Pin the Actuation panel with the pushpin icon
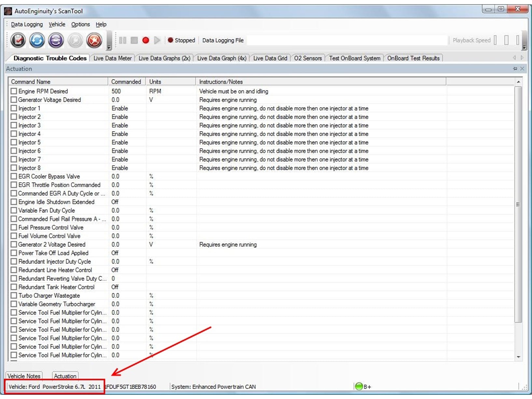The image size is (532, 399). click(515, 69)
